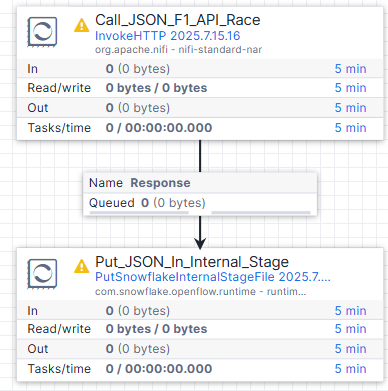Click 5 min in Put_JSON_In_Internal_Stage In row
This screenshot has width=388, height=391.
click(351, 311)
